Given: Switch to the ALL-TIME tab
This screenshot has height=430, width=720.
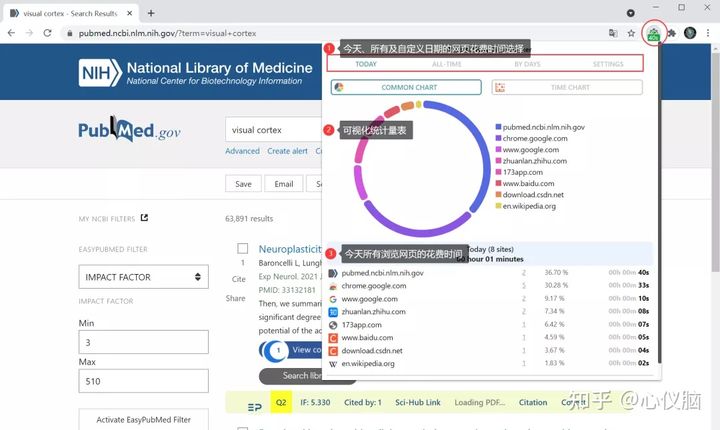Looking at the screenshot, I should (x=447, y=64).
